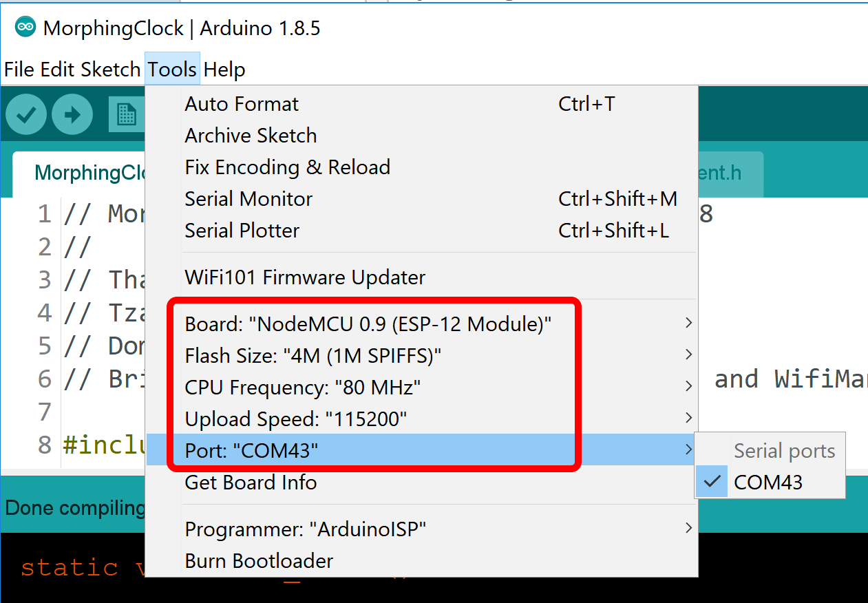Click Get Board Info
868x603 pixels.
coord(251,482)
